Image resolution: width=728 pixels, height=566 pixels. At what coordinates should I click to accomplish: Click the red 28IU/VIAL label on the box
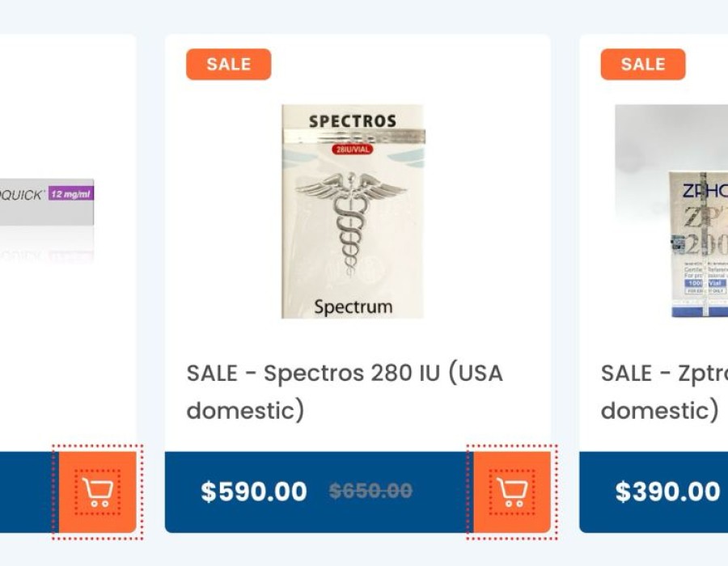point(352,150)
